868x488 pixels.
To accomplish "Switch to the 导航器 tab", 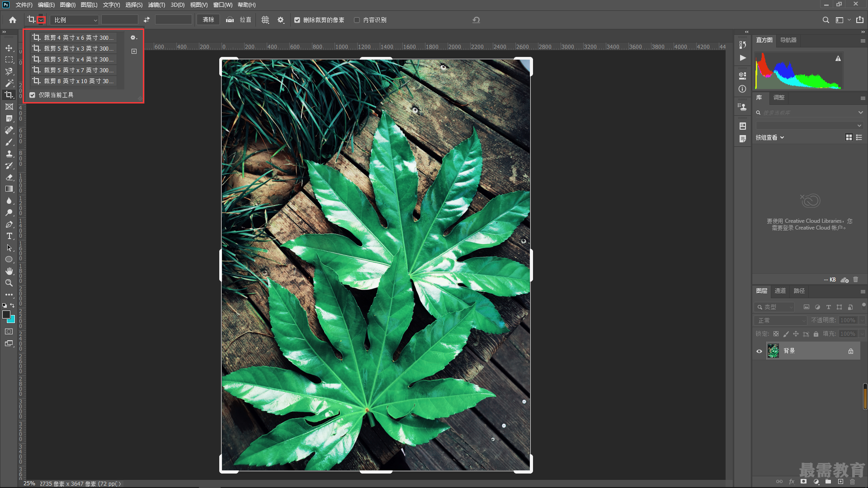I will point(788,40).
